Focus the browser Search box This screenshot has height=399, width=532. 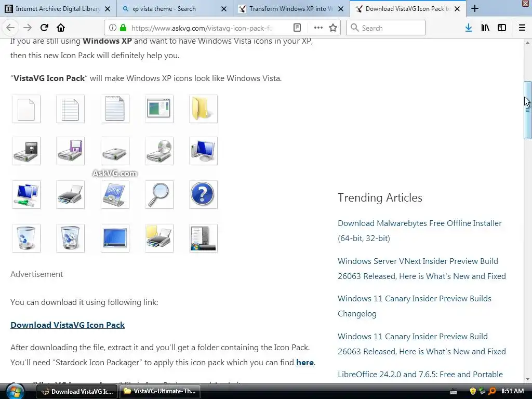click(386, 28)
